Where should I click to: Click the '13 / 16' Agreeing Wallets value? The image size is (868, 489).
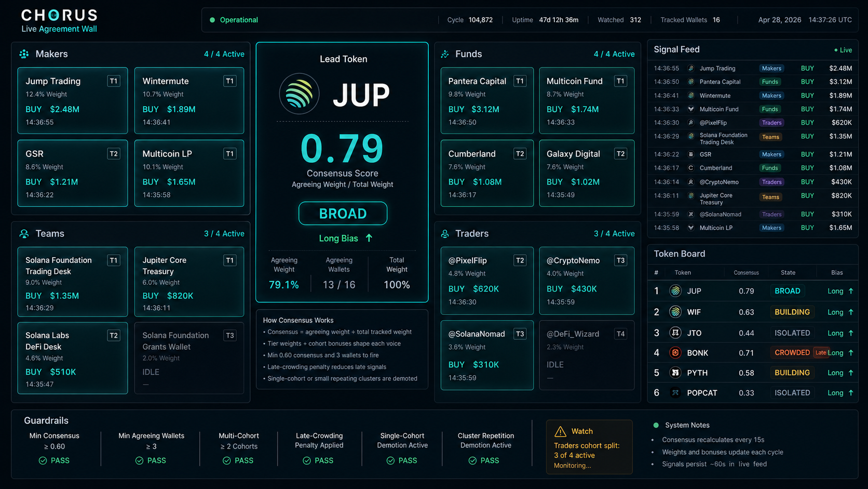click(339, 285)
